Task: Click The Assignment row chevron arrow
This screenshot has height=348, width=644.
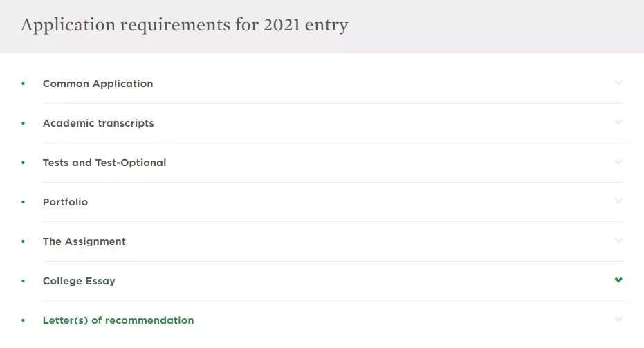Action: pyautogui.click(x=618, y=241)
